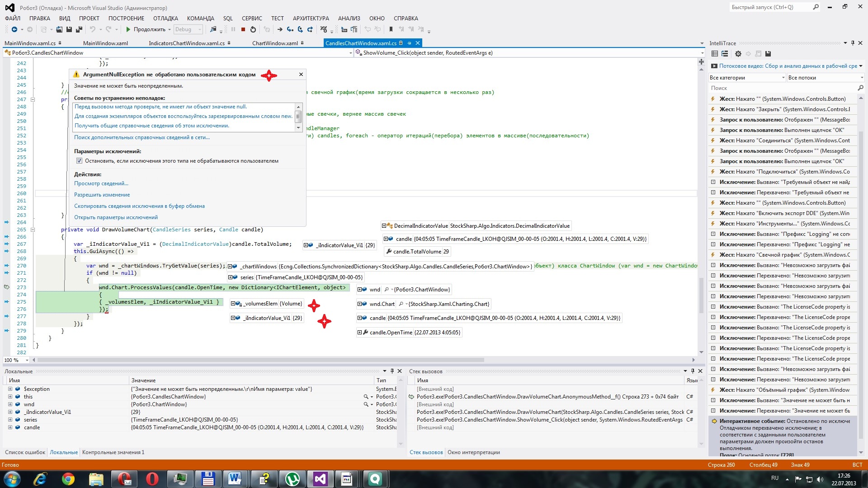The image size is (868, 488).
Task: Click the step out debugger icon
Action: click(310, 29)
